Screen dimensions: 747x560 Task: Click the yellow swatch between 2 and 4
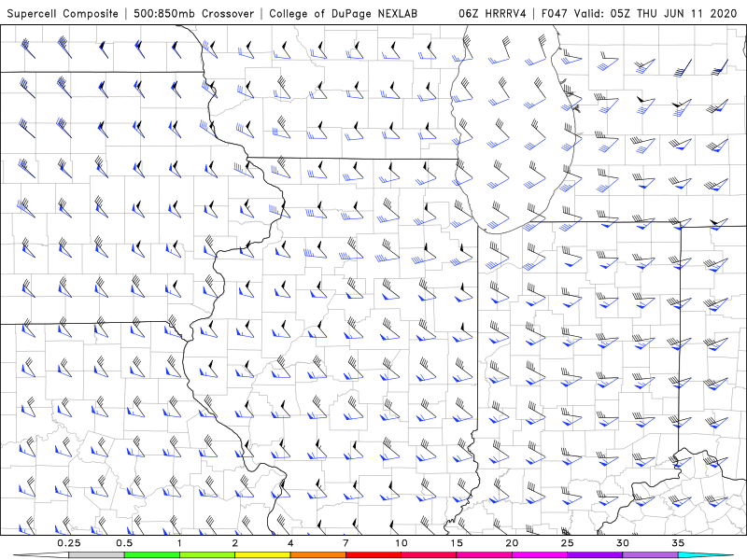262,555
